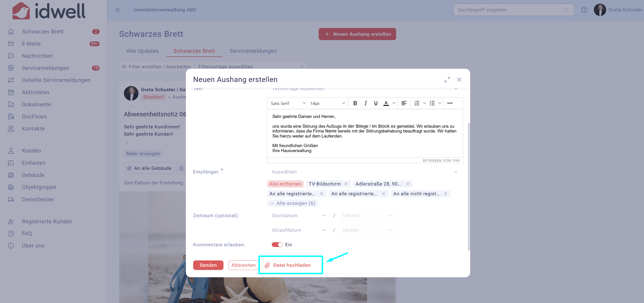Apply underline formatting in editor
Viewport: 644px width, 303px height.
pyautogui.click(x=376, y=103)
